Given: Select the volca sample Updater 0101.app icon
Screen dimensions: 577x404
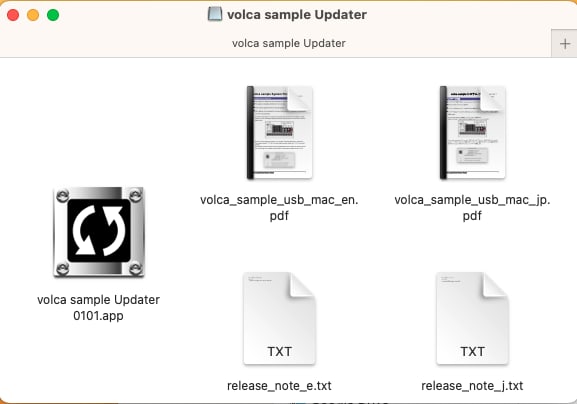Looking at the screenshot, I should click(99, 232).
